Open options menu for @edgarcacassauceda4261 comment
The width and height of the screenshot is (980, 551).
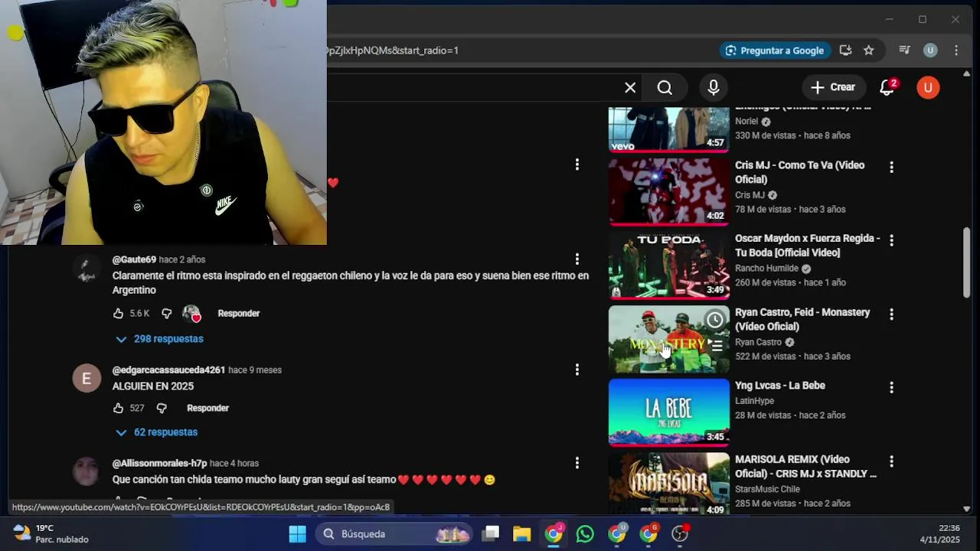pos(577,370)
